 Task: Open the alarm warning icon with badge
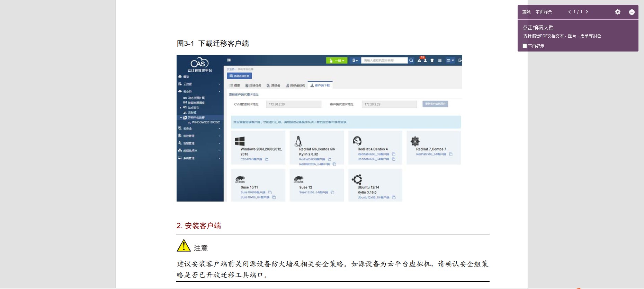(420, 60)
